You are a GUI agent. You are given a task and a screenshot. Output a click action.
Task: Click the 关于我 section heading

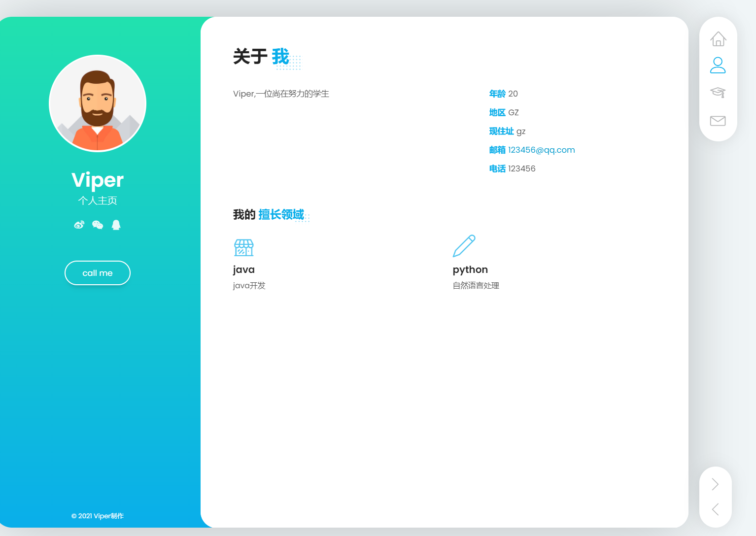[x=261, y=57]
